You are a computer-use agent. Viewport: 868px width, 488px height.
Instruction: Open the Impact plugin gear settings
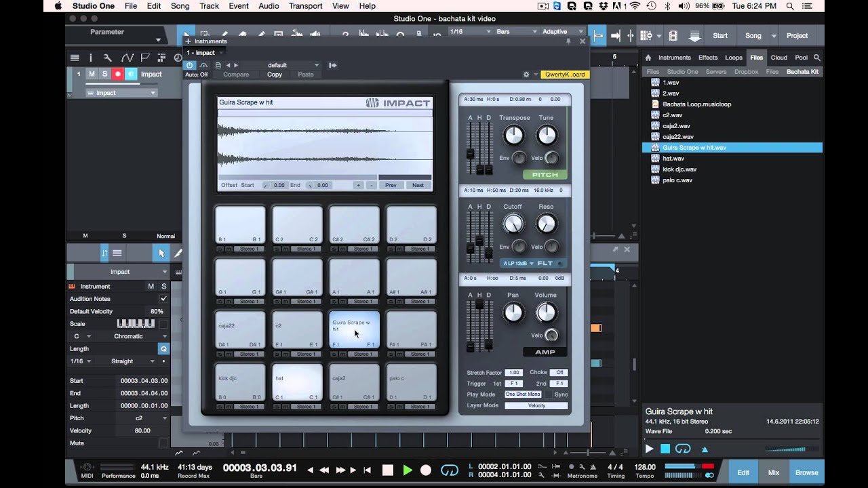tap(526, 75)
